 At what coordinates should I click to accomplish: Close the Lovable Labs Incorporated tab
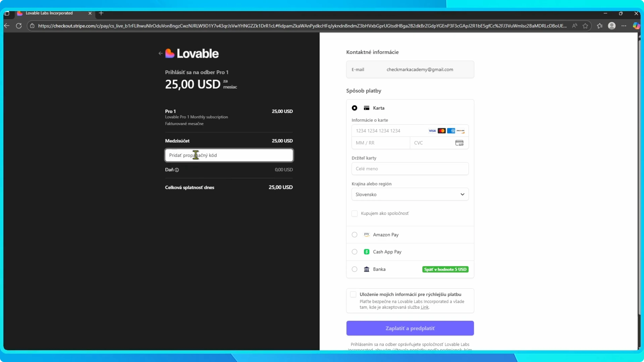(x=90, y=13)
